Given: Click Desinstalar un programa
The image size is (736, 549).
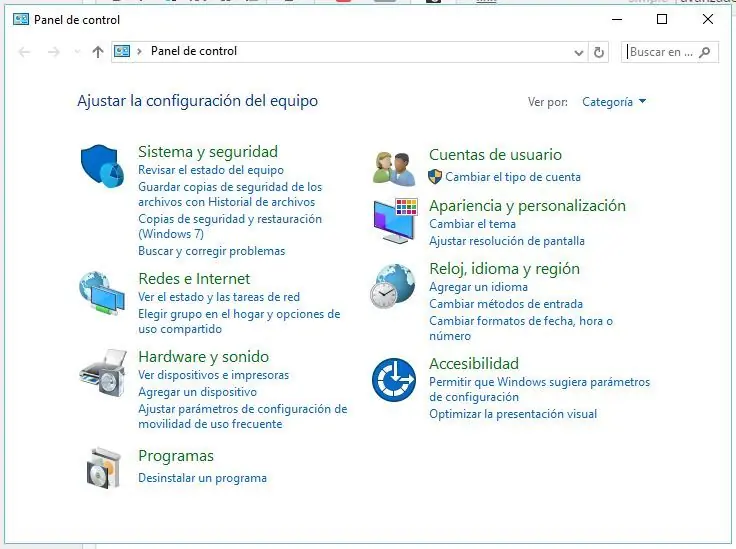Looking at the screenshot, I should click(202, 478).
